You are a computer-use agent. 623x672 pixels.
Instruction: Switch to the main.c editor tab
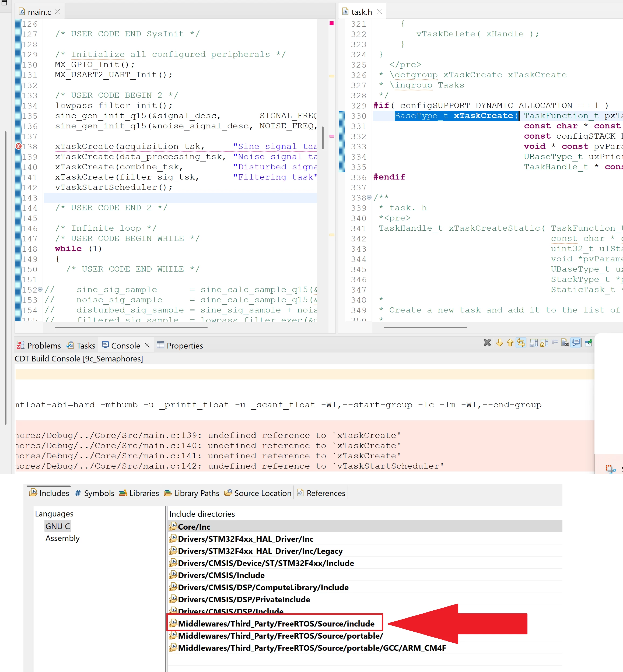(40, 12)
